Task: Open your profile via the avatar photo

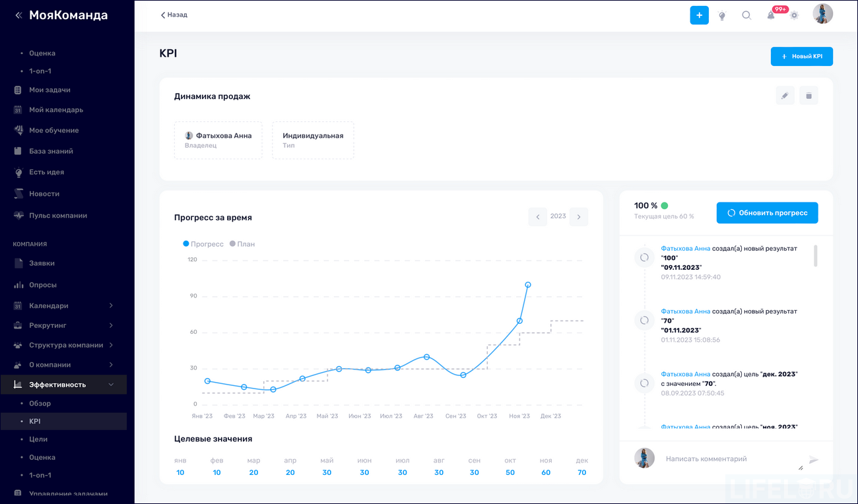Action: pyautogui.click(x=822, y=13)
